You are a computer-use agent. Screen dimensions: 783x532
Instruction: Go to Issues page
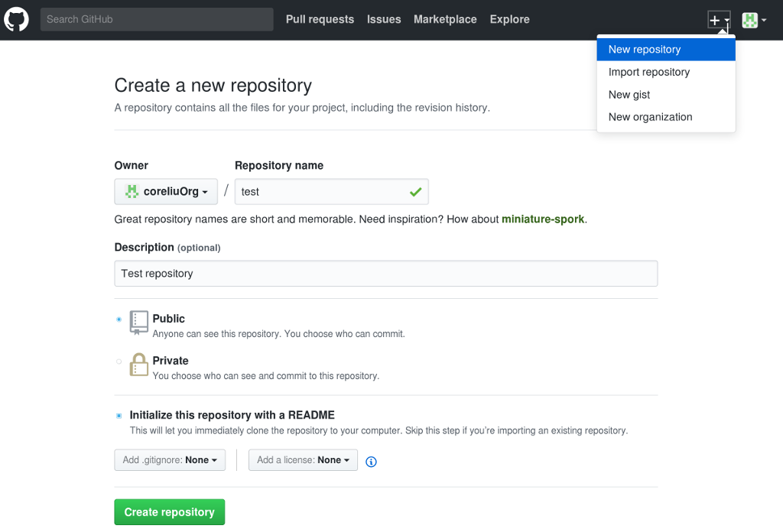[x=384, y=19]
